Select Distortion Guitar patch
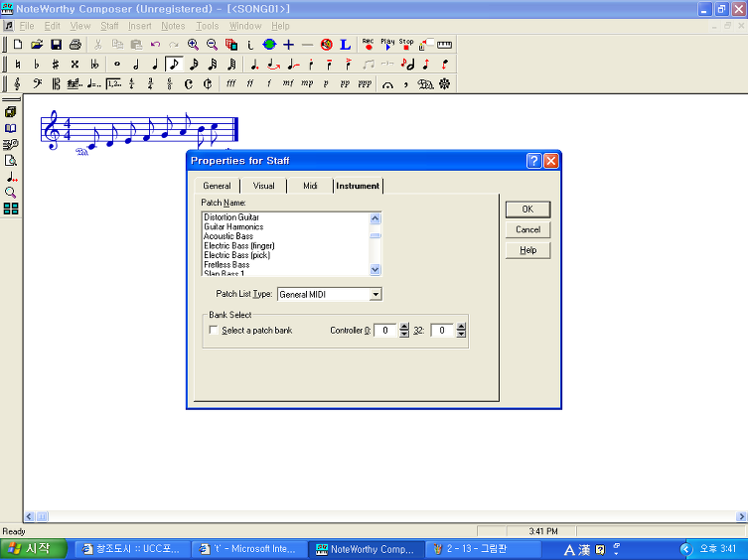This screenshot has height=560, width=748. (x=231, y=217)
